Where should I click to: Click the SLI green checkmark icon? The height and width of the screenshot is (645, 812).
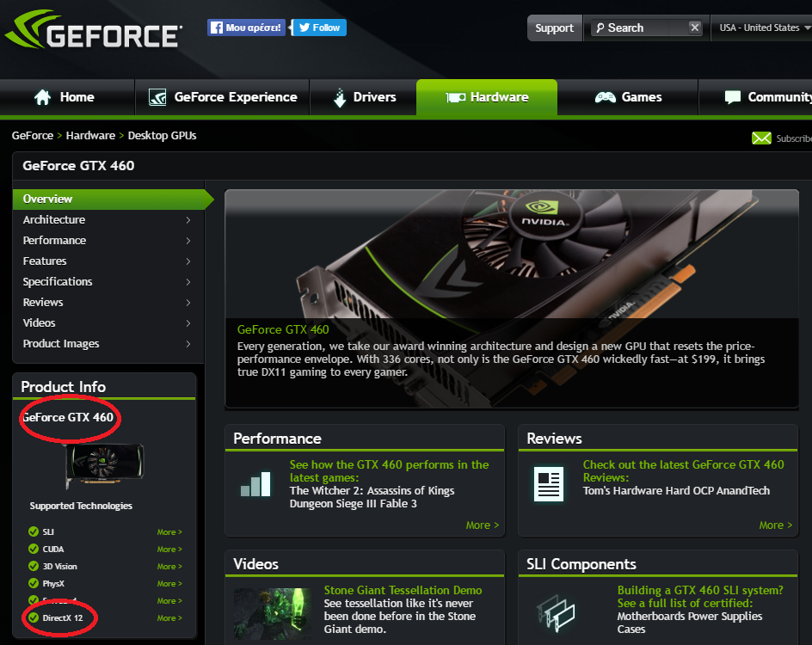pos(34,531)
